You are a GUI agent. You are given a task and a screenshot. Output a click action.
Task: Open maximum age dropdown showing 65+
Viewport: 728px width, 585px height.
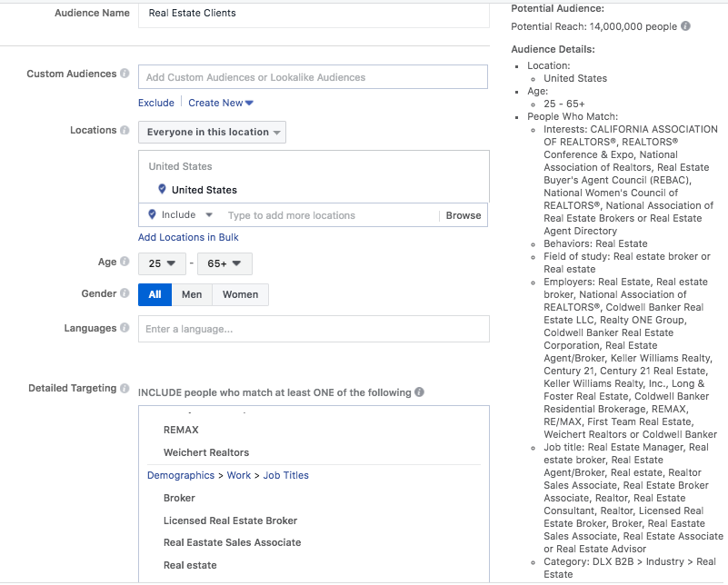coord(224,263)
